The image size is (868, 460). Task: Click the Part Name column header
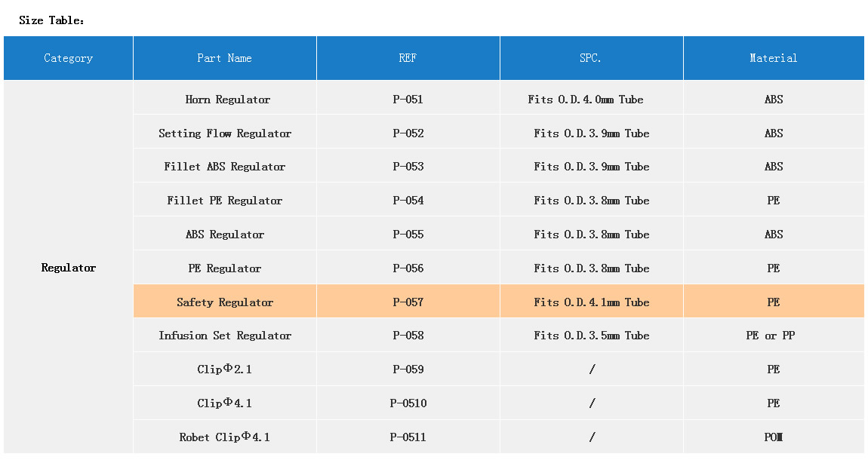[x=224, y=58]
